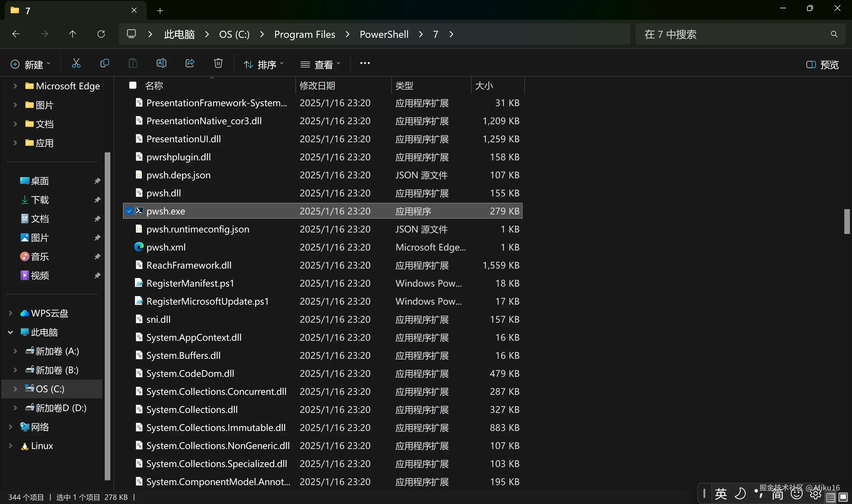Select the pwsh.runtimeconfig.json file
The width and height of the screenshot is (852, 504).
[322, 229]
